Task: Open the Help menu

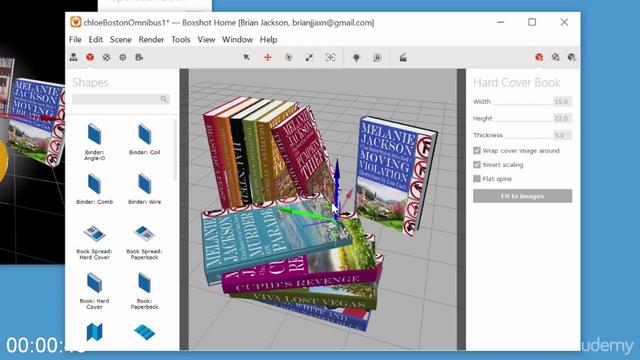Action: [268, 40]
